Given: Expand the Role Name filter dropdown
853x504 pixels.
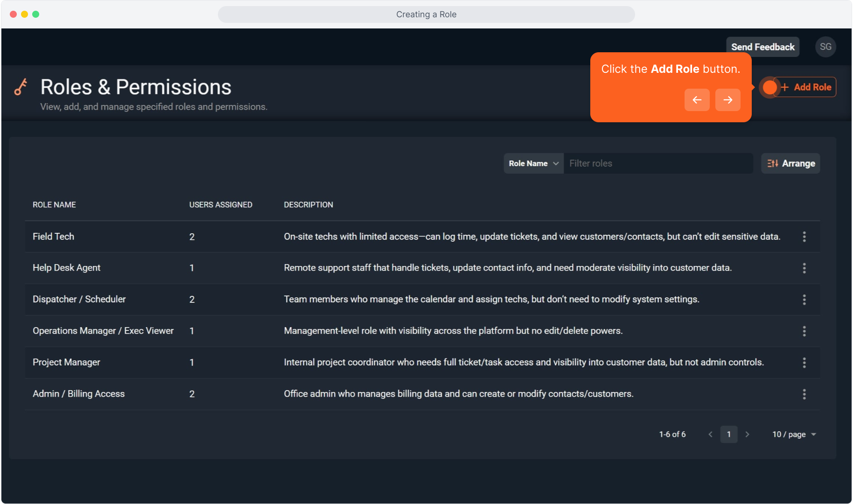Looking at the screenshot, I should click(x=533, y=163).
